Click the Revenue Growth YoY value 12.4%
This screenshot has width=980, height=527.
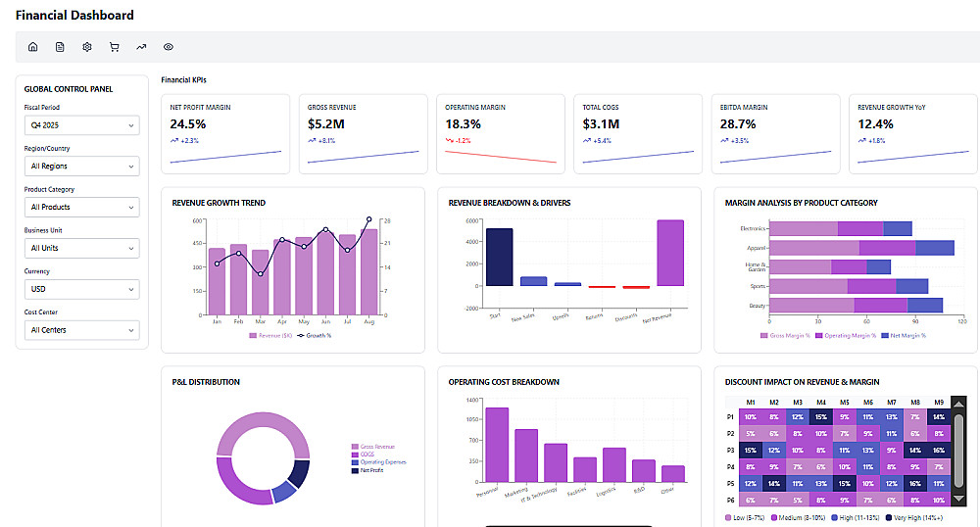[875, 124]
